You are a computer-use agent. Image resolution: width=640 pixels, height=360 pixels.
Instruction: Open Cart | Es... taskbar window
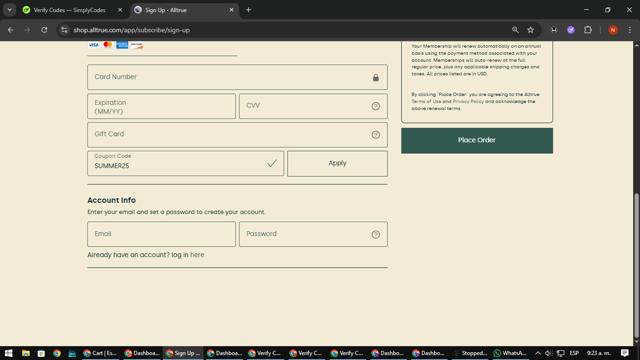click(100, 353)
